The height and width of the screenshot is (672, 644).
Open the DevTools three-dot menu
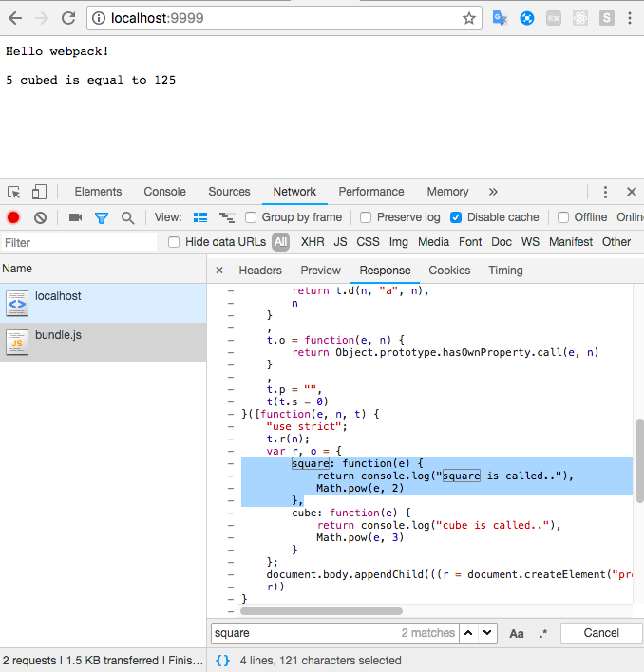coord(605,192)
